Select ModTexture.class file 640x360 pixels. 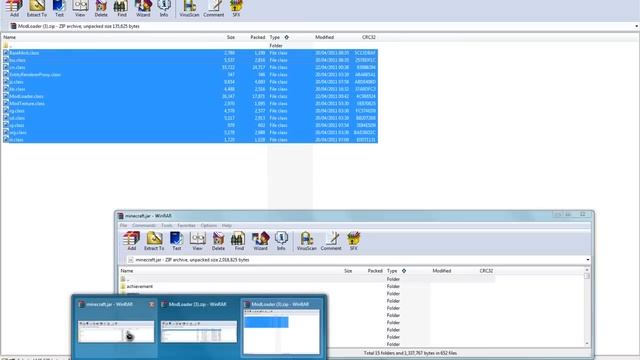(x=190, y=104)
